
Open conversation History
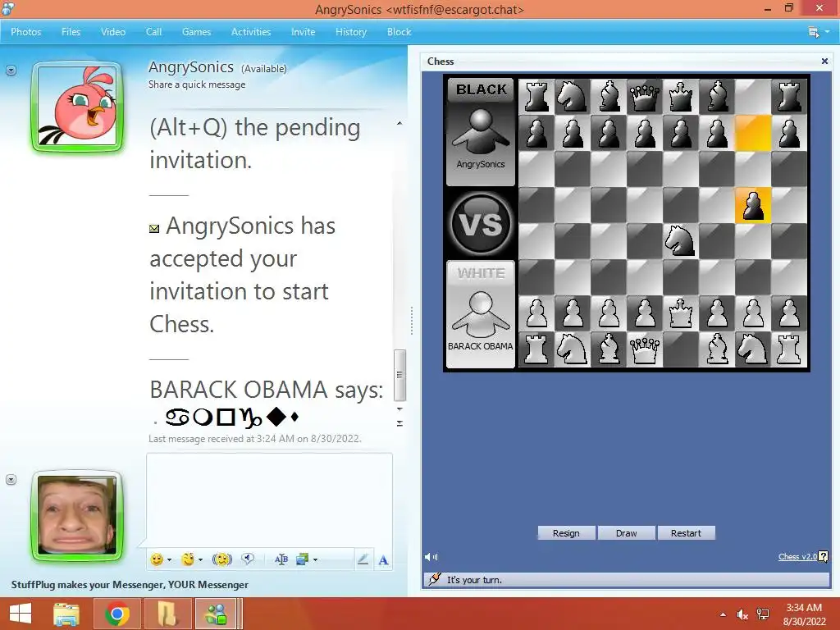[351, 32]
